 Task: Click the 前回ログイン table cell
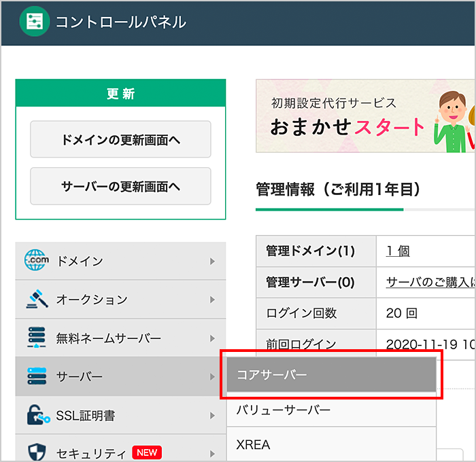(316, 343)
